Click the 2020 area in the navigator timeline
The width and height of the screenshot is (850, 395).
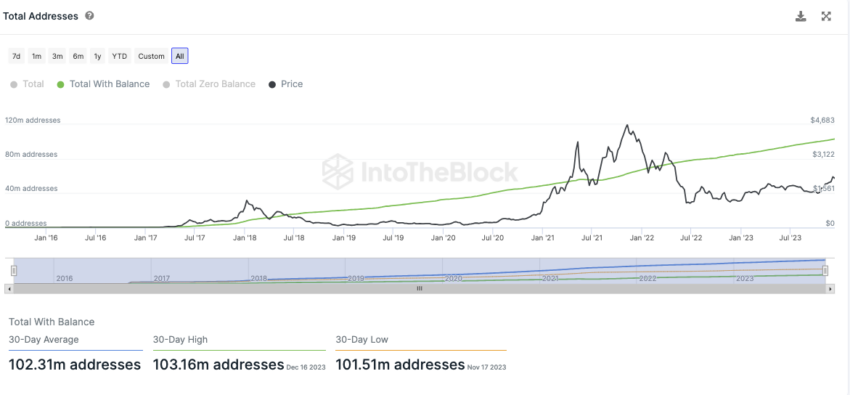[453, 278]
